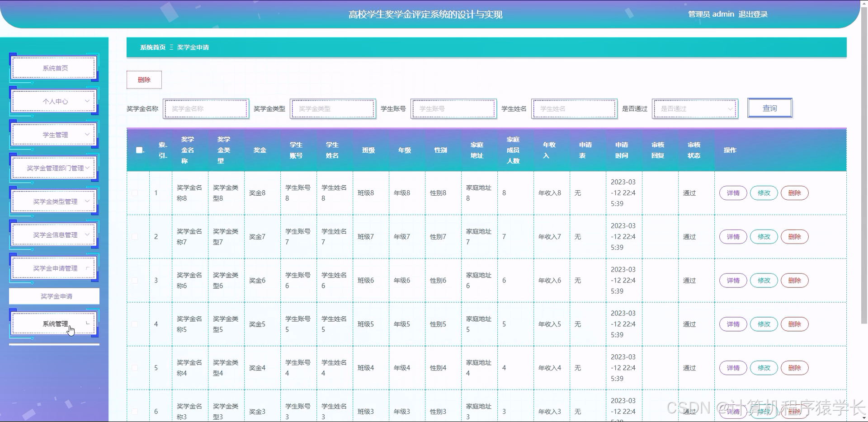Click 修改 for row index 2
The image size is (868, 422).
tap(764, 237)
